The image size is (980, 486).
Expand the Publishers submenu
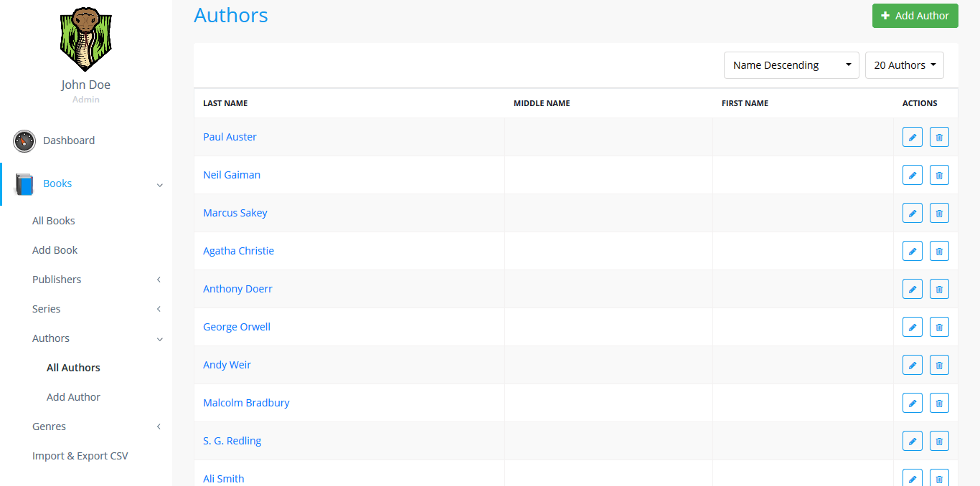57,280
